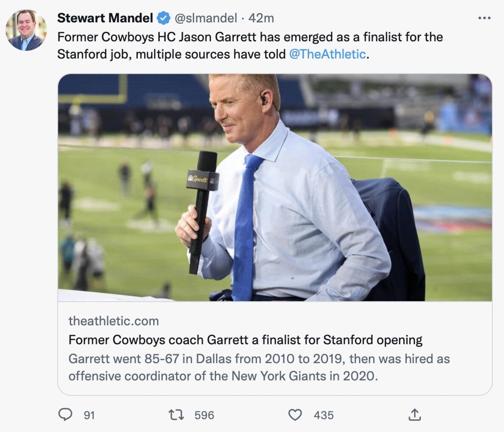Click the reply speech bubble icon
The width and height of the screenshot is (504, 432).
[x=65, y=415]
